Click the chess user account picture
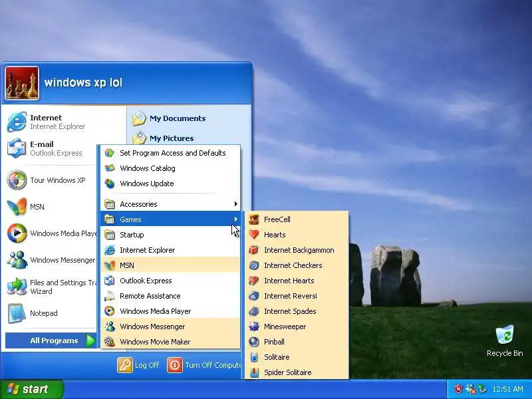532x399 pixels. click(x=22, y=83)
